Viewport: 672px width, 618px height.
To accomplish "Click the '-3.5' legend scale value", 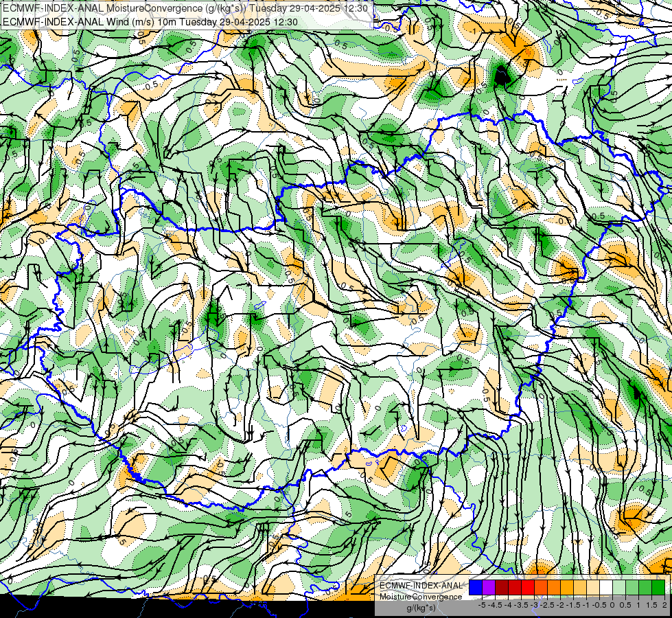I will tap(522, 605).
